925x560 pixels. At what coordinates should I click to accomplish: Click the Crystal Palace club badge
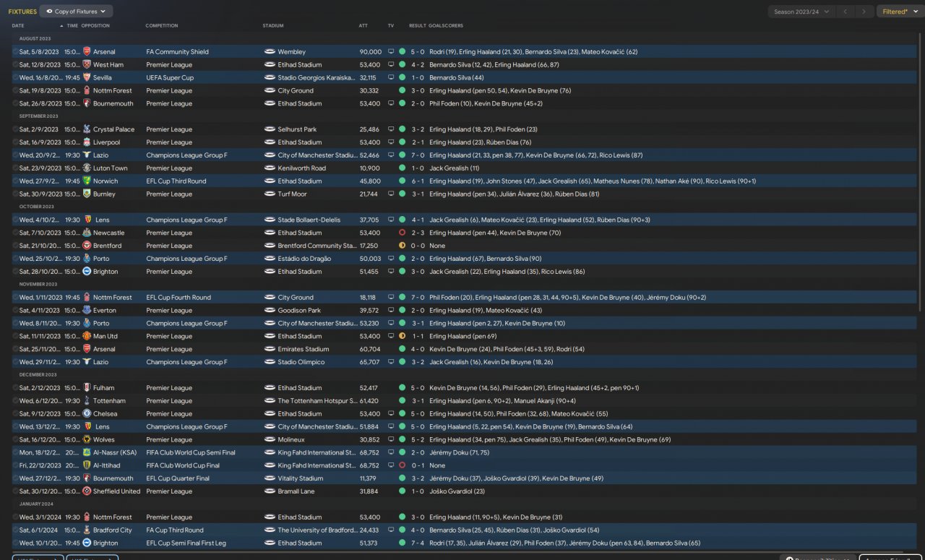tap(87, 129)
